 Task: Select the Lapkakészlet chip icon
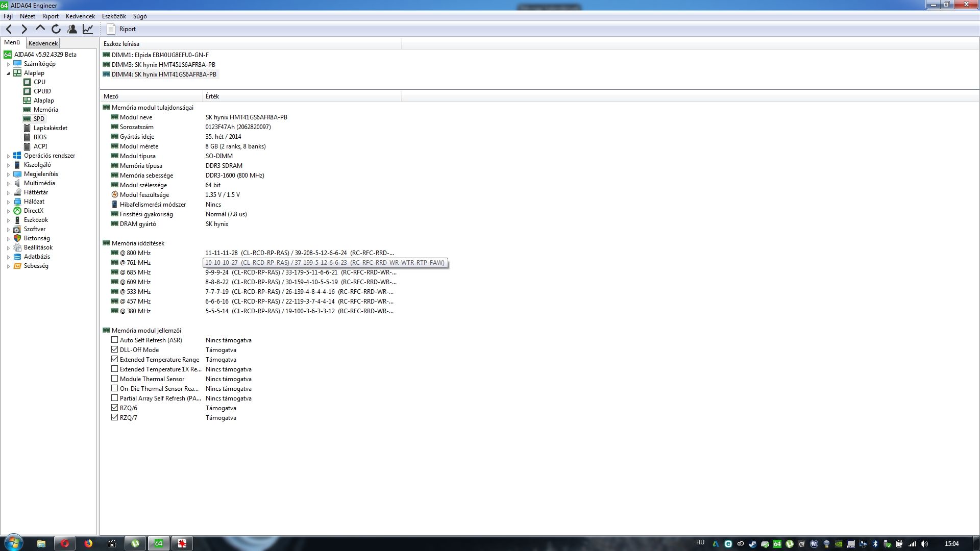coord(27,128)
